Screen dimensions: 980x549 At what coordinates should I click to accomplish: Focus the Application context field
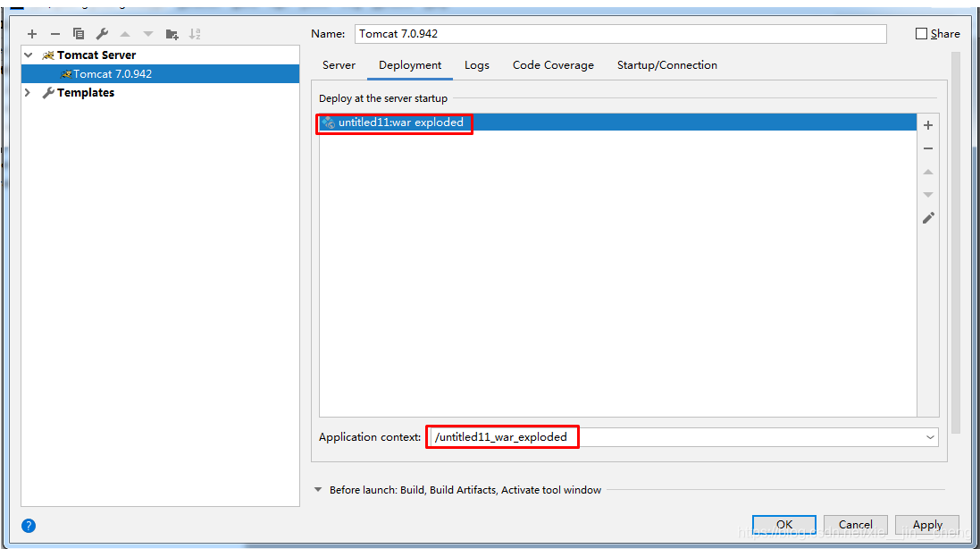(x=684, y=437)
